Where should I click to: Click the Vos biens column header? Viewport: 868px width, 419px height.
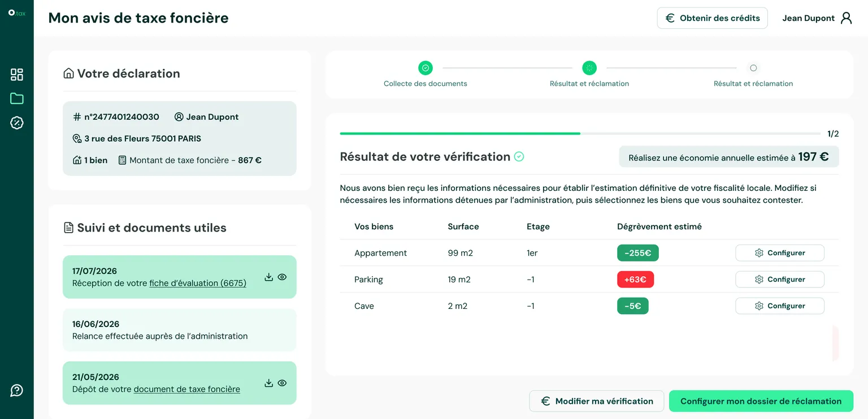point(374,226)
